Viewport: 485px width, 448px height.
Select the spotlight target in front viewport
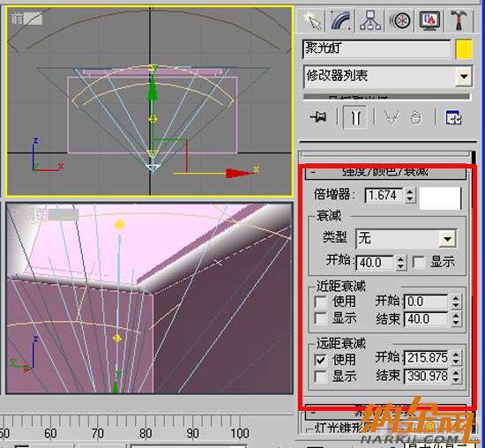pyautogui.click(x=152, y=69)
